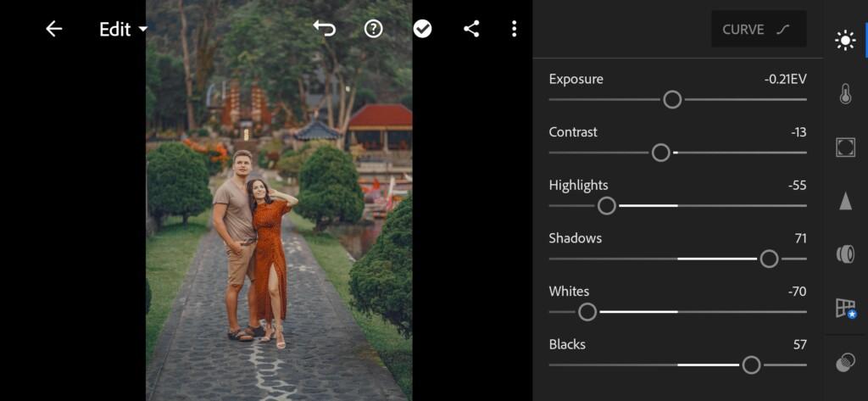Click the Blacks slider handle
868x401 pixels.
tap(751, 365)
